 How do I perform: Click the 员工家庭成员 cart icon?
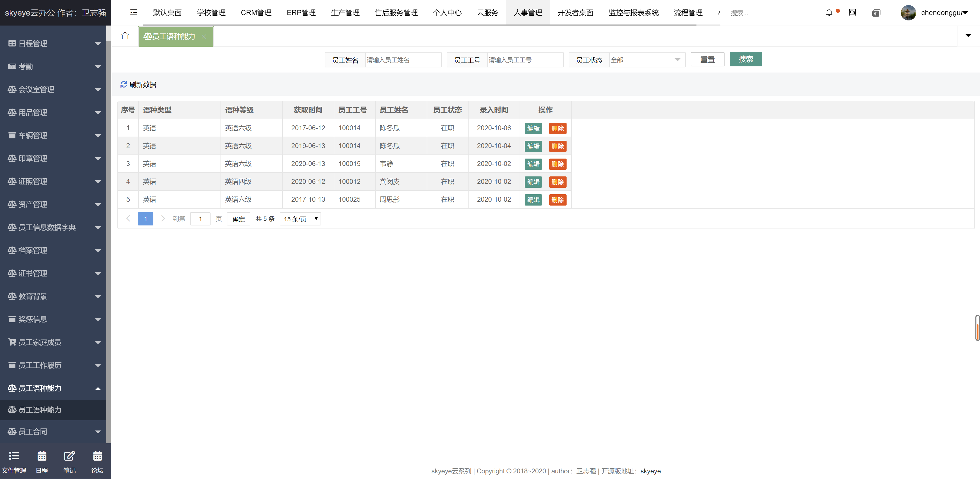point(12,342)
